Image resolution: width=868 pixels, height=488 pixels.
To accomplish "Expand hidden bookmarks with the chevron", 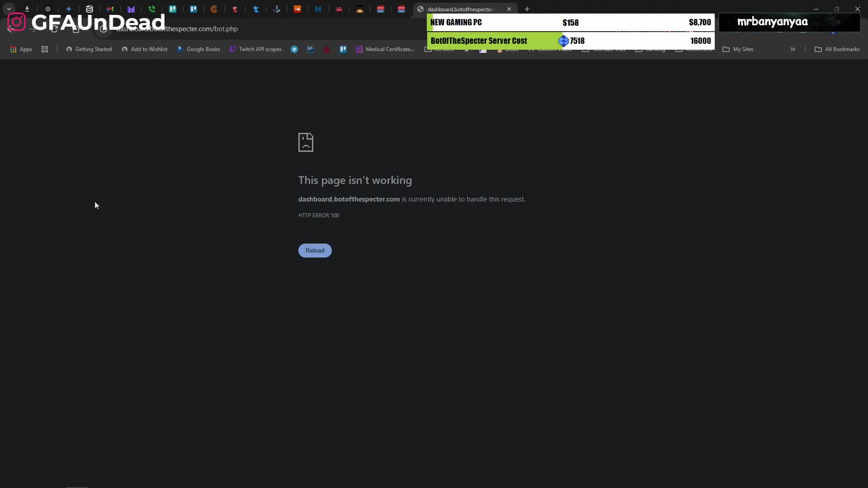I will (x=793, y=49).
